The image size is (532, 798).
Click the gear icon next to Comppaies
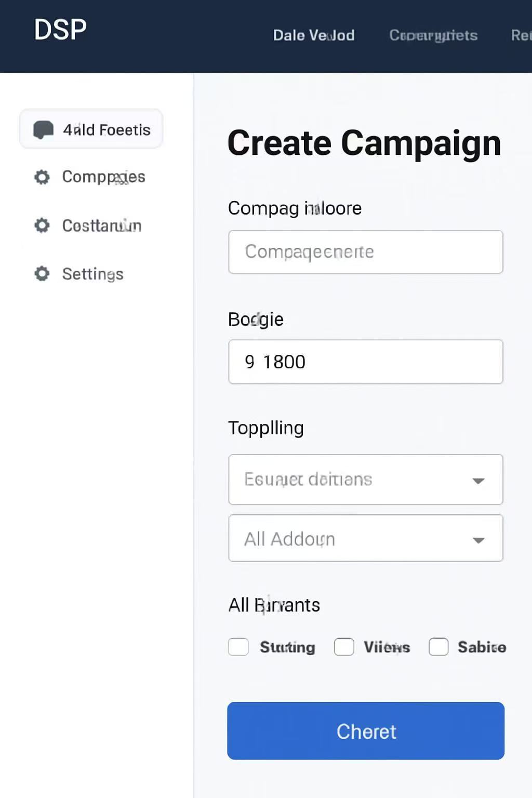[x=42, y=177]
